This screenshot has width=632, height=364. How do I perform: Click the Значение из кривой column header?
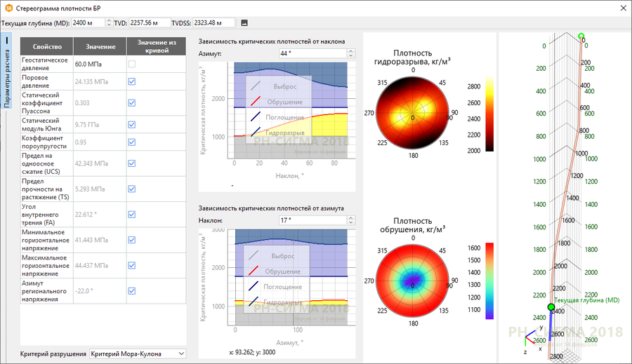[x=157, y=47]
